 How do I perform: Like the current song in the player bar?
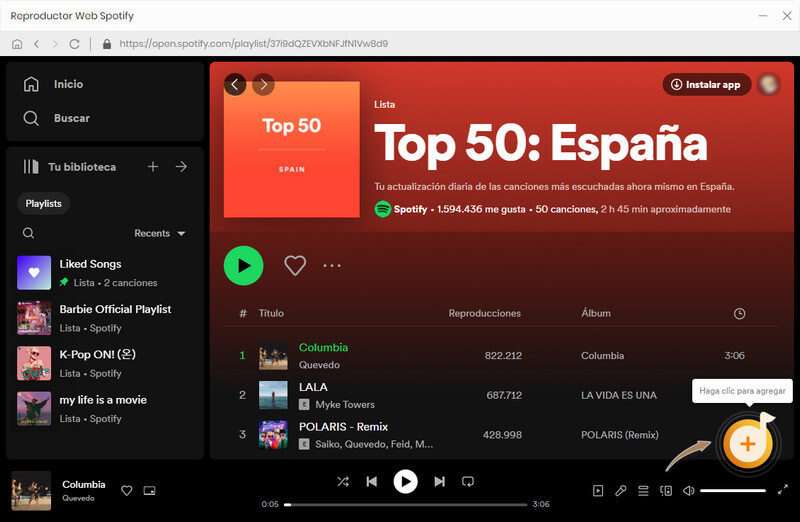coord(127,491)
